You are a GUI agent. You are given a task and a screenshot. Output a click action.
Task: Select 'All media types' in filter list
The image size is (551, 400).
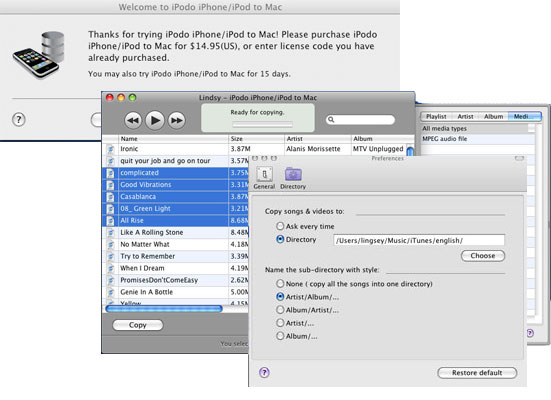pyautogui.click(x=474, y=129)
